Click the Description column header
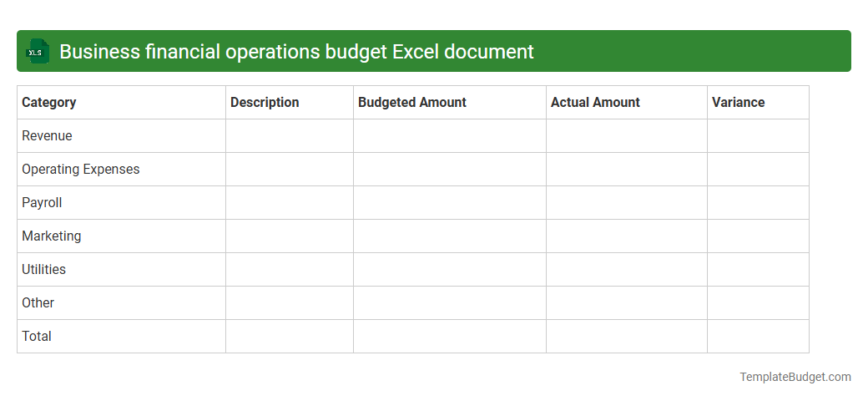 click(x=290, y=103)
